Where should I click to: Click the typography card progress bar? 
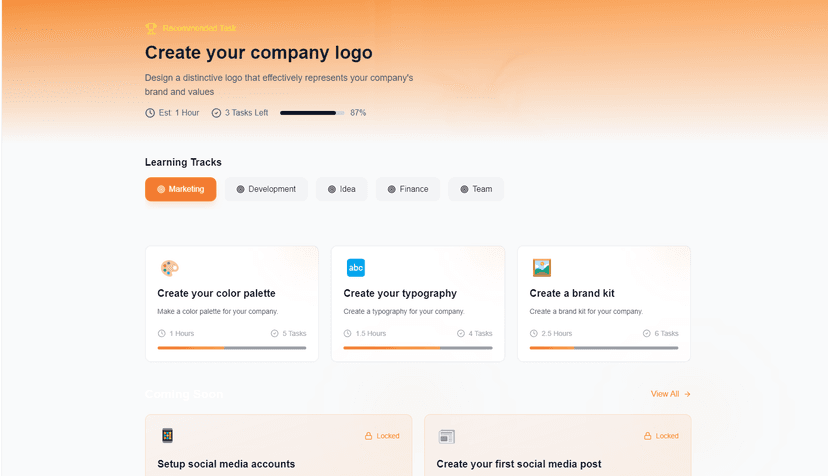418,348
